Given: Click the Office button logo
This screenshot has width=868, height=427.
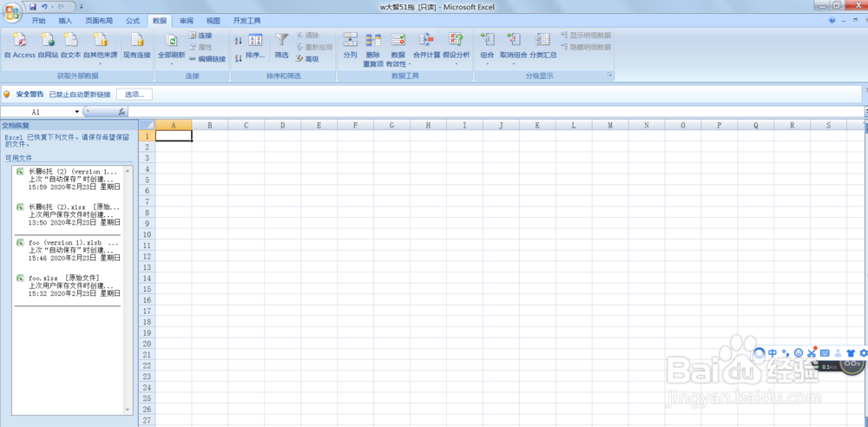Looking at the screenshot, I should (12, 11).
